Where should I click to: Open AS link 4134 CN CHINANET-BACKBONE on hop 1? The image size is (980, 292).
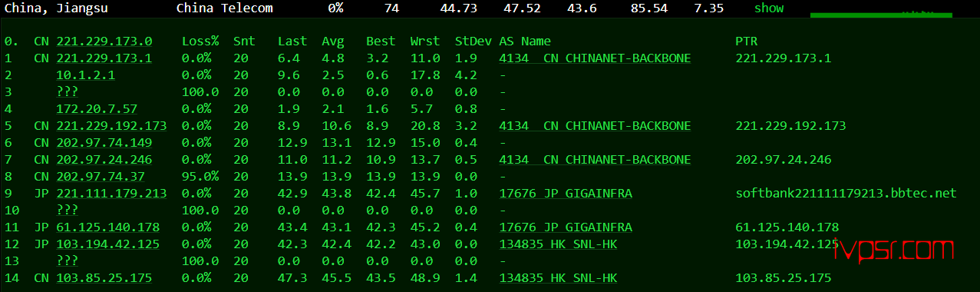(595, 58)
